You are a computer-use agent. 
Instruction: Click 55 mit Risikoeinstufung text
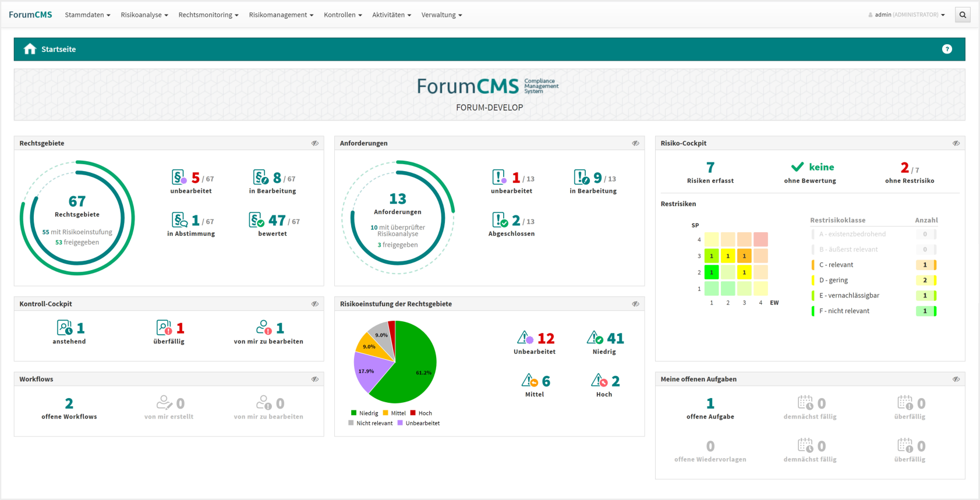coord(77,232)
